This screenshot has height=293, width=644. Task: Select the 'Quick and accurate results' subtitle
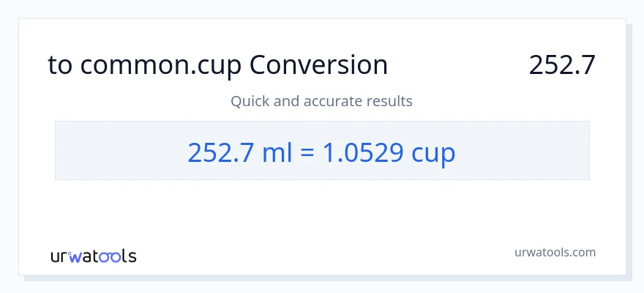[x=321, y=101]
